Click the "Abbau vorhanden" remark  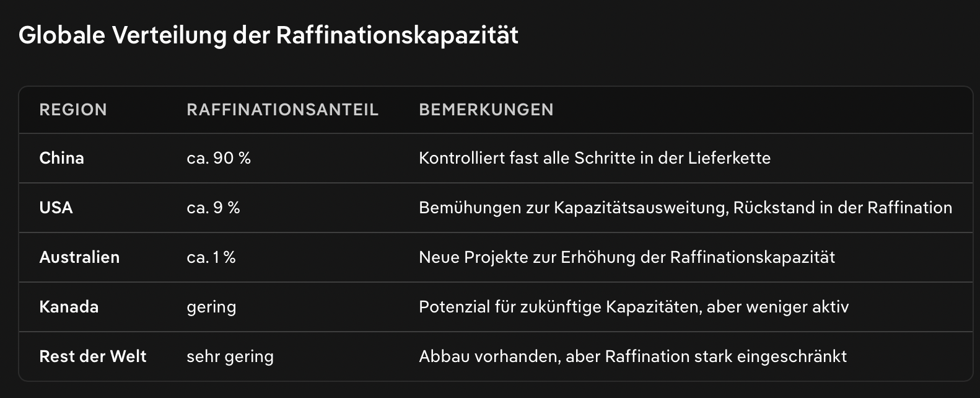pyautogui.click(x=632, y=356)
